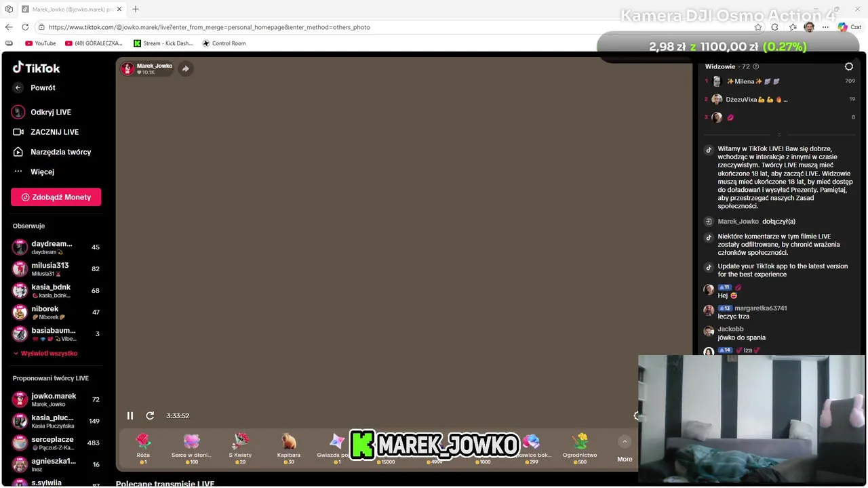Expand the viewers ranking chevron
Screen dimensions: 868x488
779,134
